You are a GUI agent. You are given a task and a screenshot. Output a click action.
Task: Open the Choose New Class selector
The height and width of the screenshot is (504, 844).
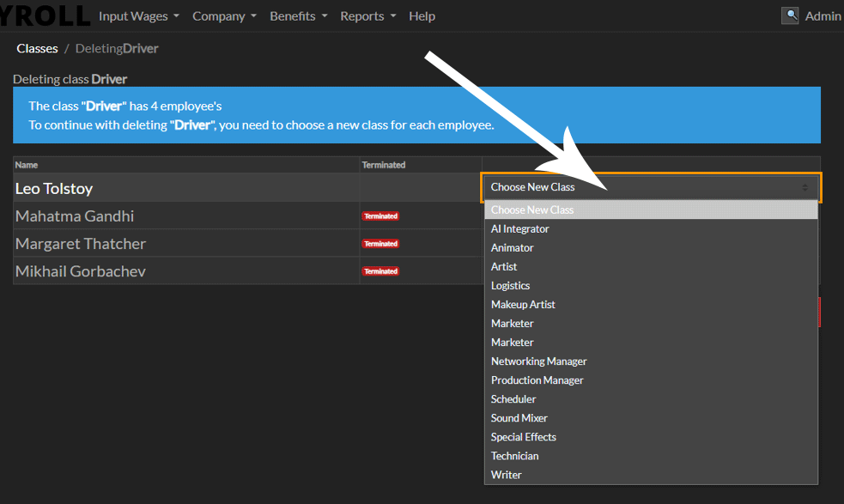coord(650,187)
